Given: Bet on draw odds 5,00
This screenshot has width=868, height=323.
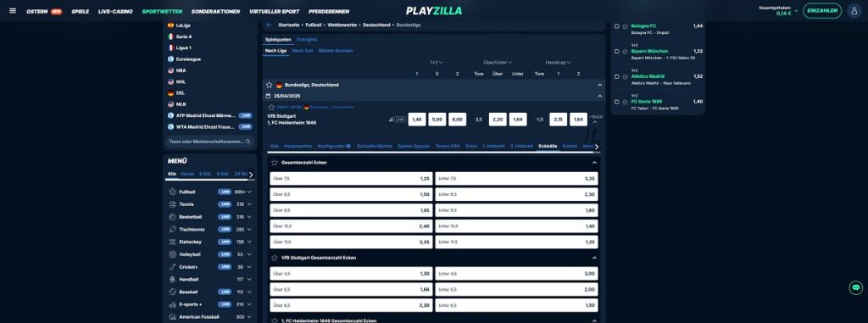Looking at the screenshot, I should click(x=437, y=120).
